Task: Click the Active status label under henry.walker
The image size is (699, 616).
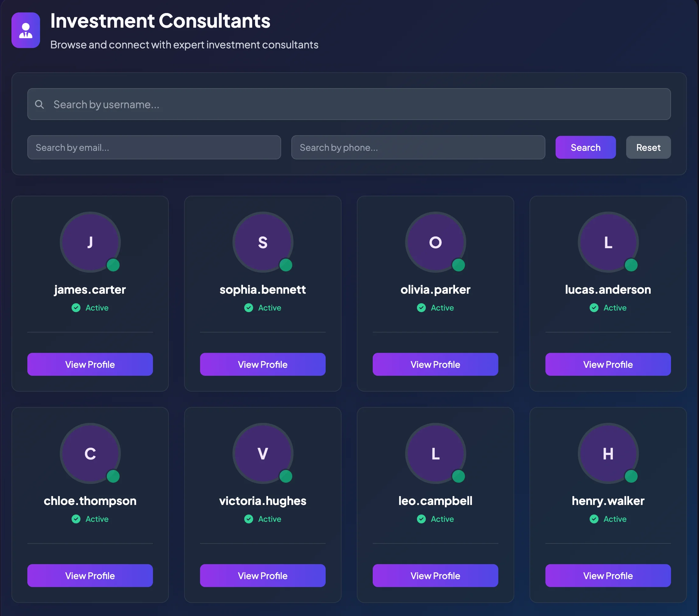Action: (615, 519)
